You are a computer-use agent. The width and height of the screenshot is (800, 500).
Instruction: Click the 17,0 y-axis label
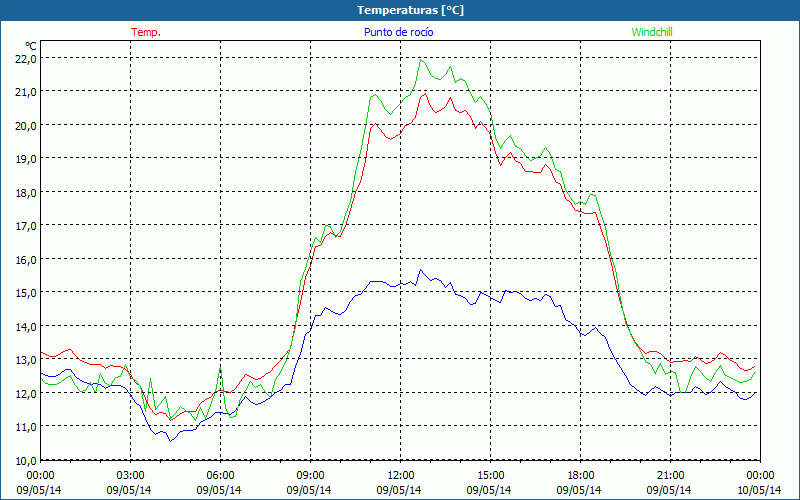(x=26, y=226)
